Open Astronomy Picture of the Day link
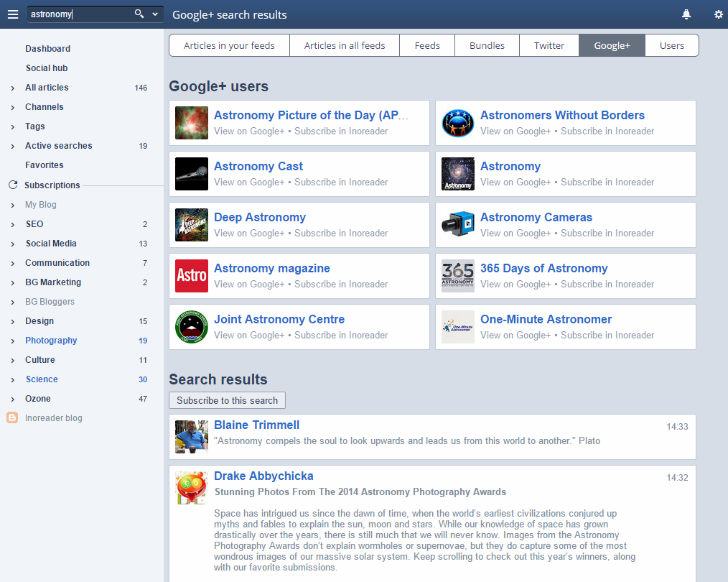 tap(311, 115)
